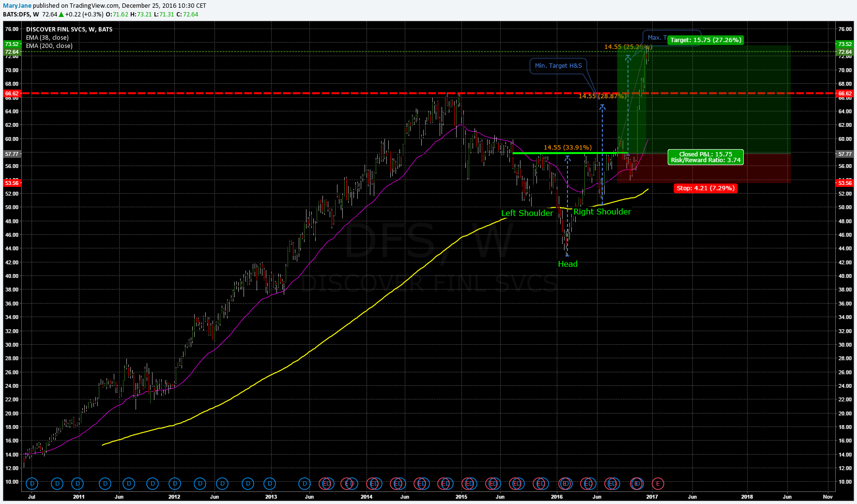Click the lone earnings E marker near 2017
The image size is (857, 504).
[658, 483]
